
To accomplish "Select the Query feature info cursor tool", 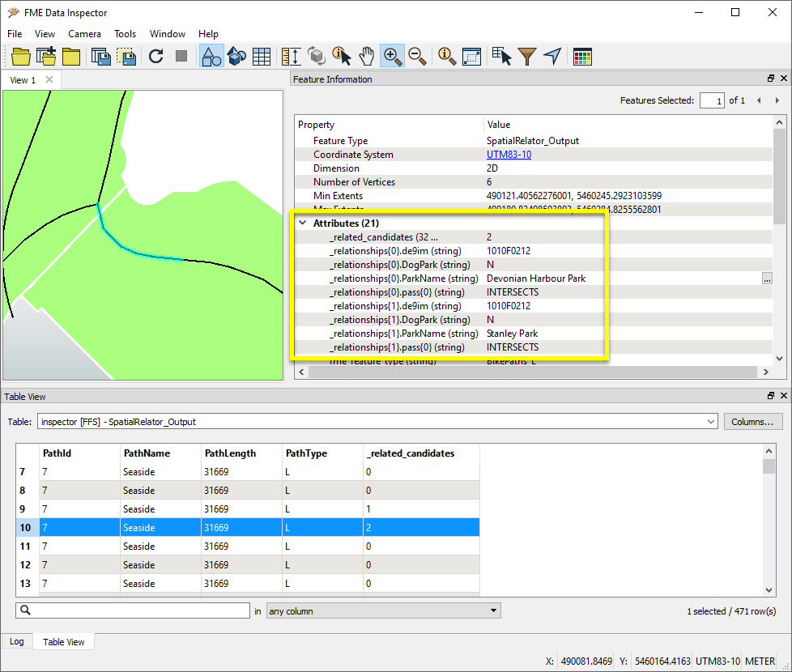I will click(342, 56).
